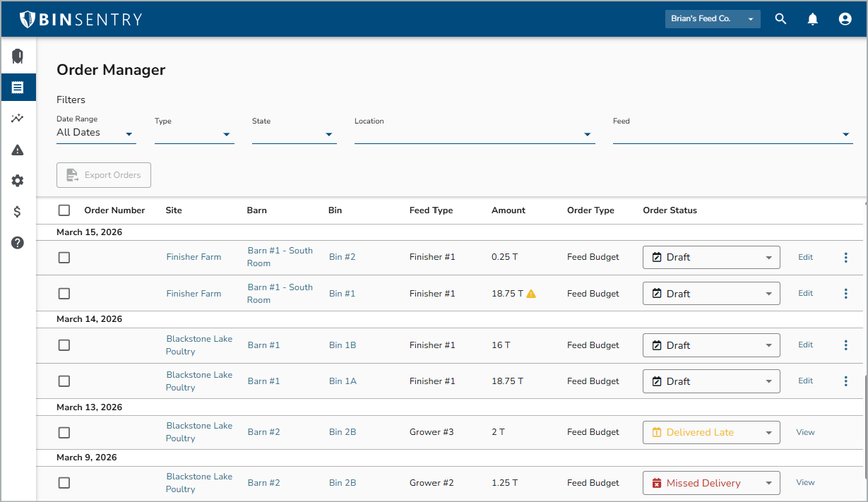Image resolution: width=868 pixels, height=502 pixels.
Task: Open the Location filter dropdown
Action: click(x=474, y=133)
